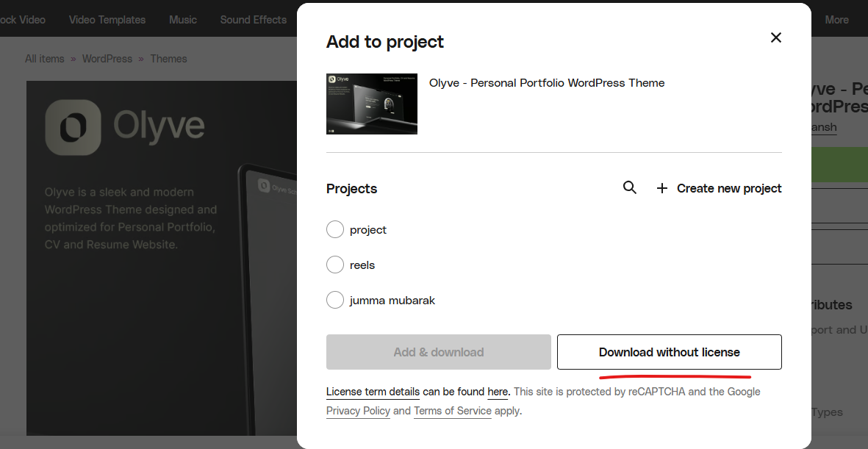Click the Olyve logo in the preview image
This screenshot has width=868, height=449.
click(73, 127)
